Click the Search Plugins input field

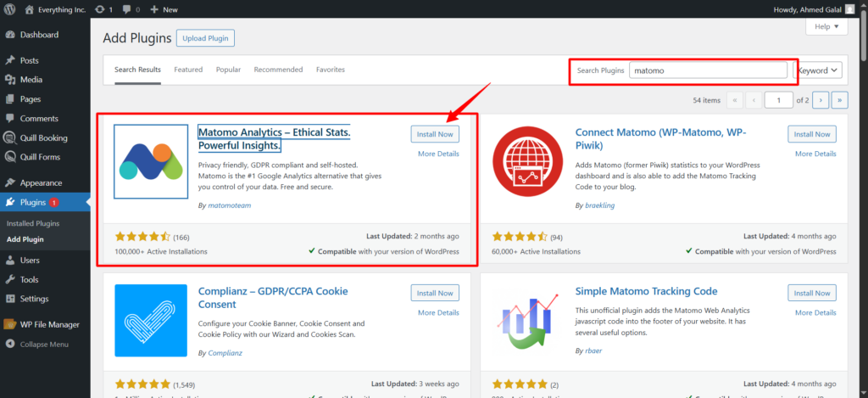click(x=708, y=70)
